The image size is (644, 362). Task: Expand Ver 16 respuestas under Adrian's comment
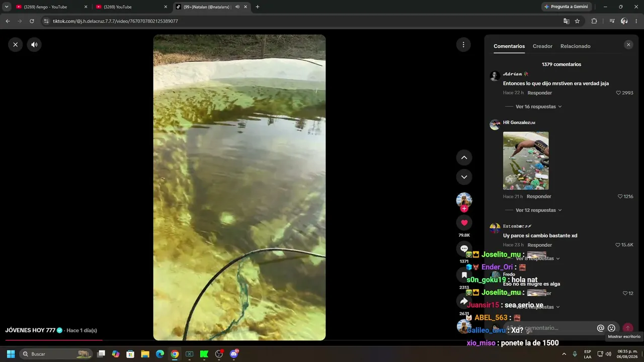[538, 107]
